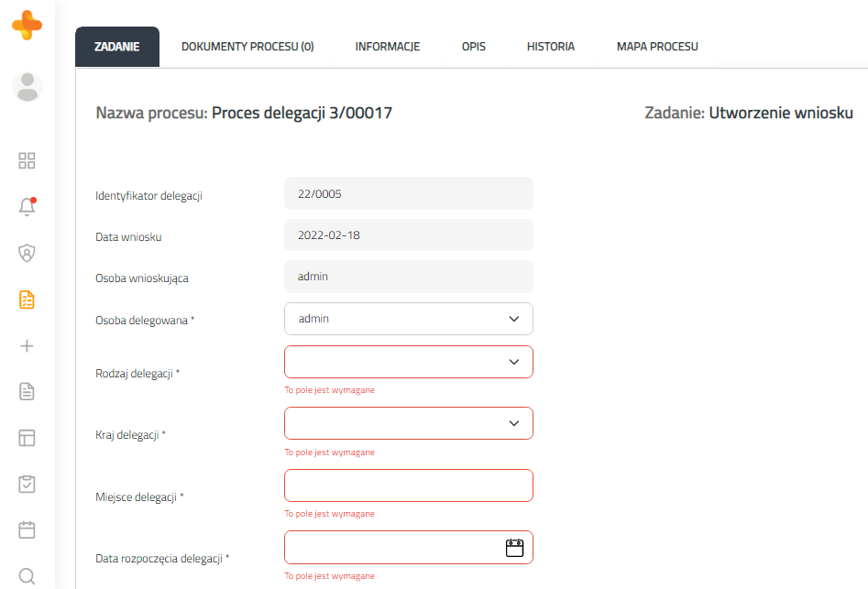Expand the Rodzaj delegacji dropdown

point(513,362)
